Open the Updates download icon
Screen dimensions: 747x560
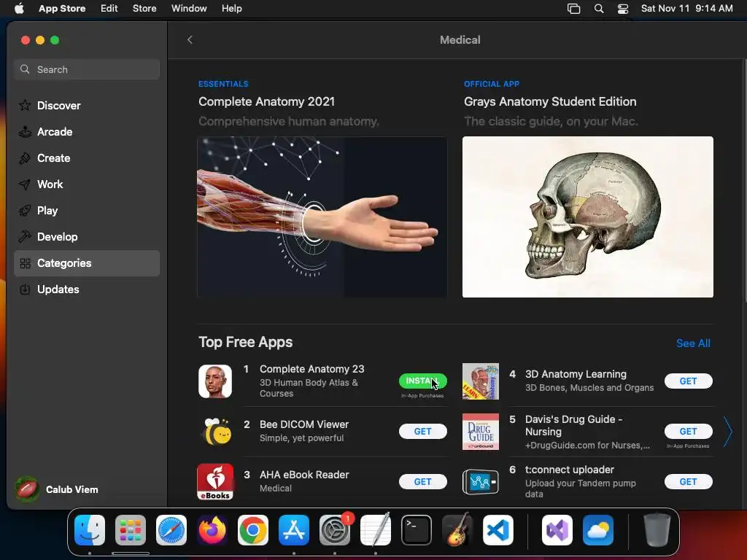point(25,289)
